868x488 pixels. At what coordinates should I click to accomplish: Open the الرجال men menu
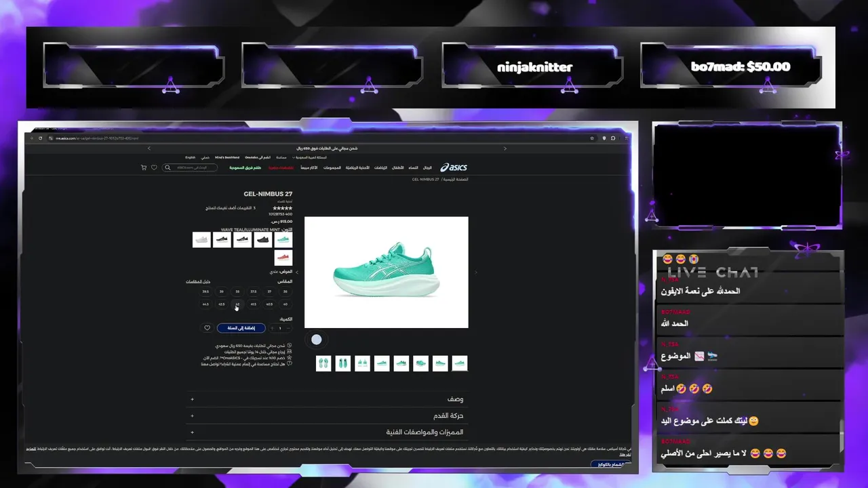[x=427, y=167]
